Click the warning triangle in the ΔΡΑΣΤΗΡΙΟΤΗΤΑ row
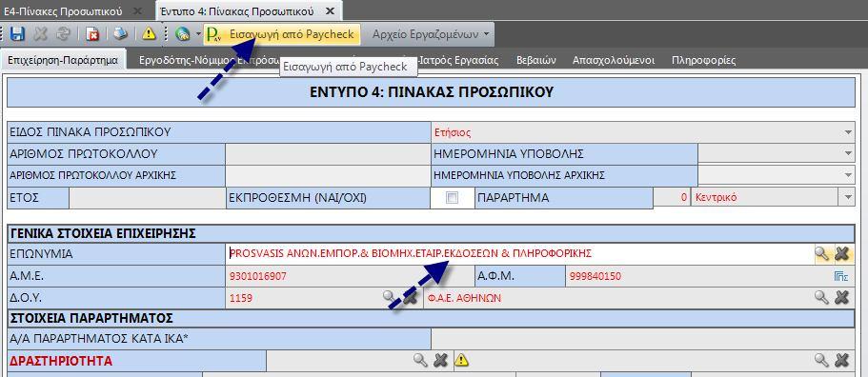Screen dimensions: 868x377 coord(462,361)
